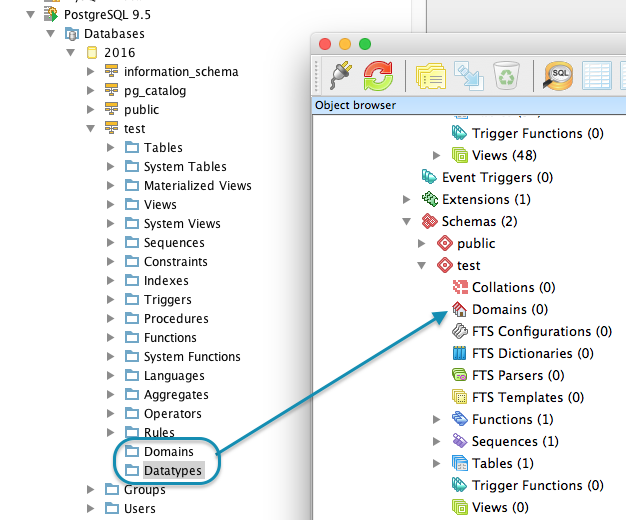Click the FTS Configurations (0) icon
The image size is (626, 520).
click(460, 331)
